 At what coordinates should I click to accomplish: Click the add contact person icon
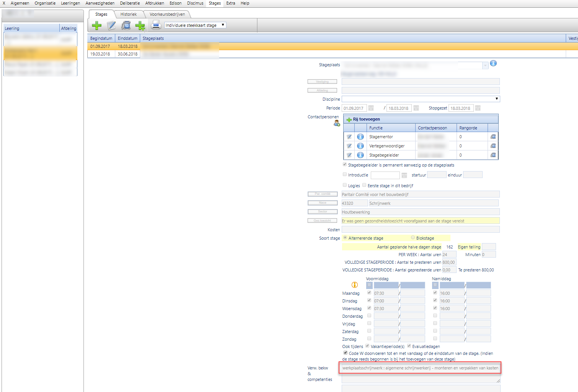[x=337, y=123]
